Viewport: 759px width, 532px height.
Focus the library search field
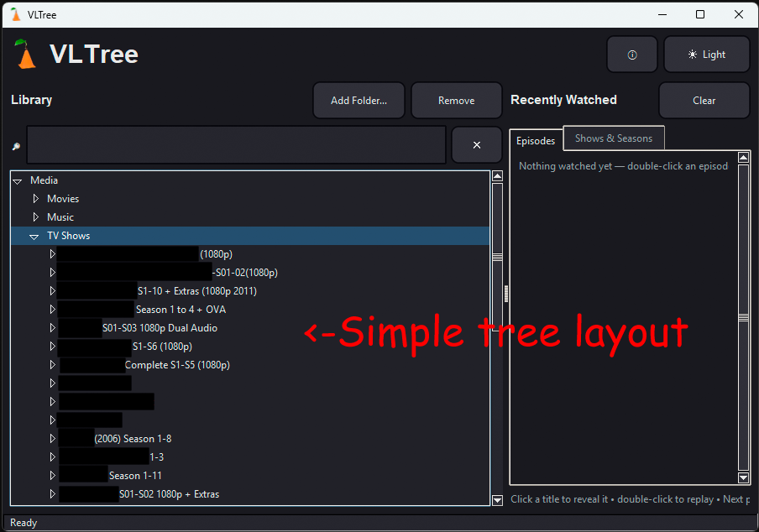(236, 144)
